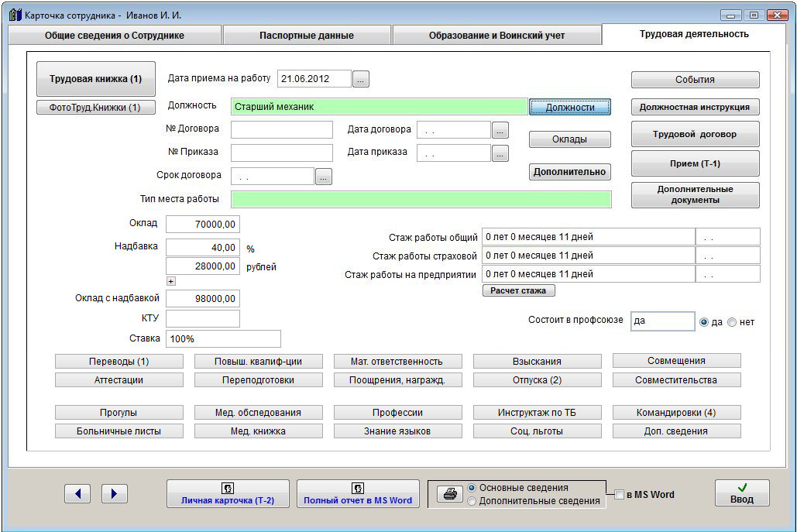Viewport: 797px width, 532px height.
Task: Open the Командировки (4) list
Action: 676,413
